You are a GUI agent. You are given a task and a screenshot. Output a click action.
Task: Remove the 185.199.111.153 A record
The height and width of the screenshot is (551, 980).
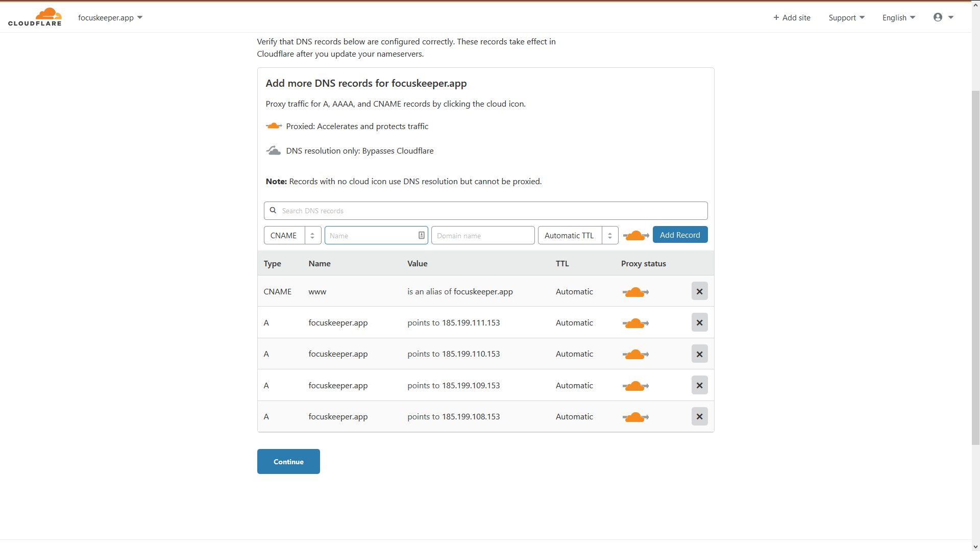pyautogui.click(x=699, y=322)
